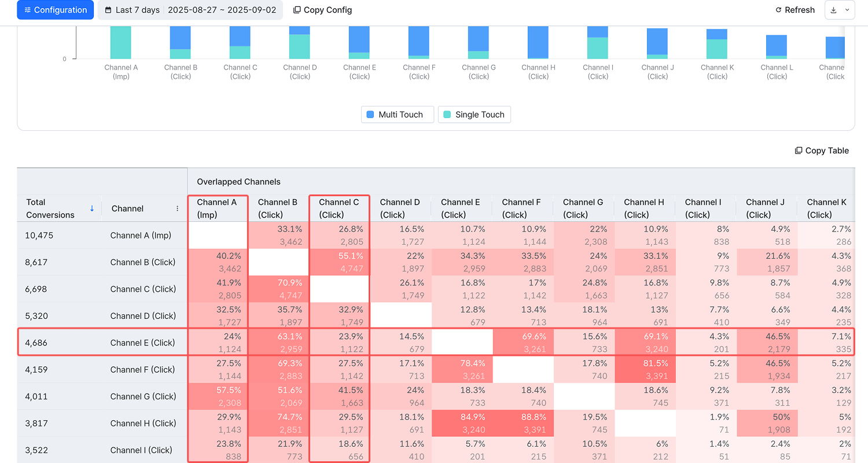Image resolution: width=868 pixels, height=463 pixels.
Task: Click total conversions value 6,698
Action: point(36,289)
